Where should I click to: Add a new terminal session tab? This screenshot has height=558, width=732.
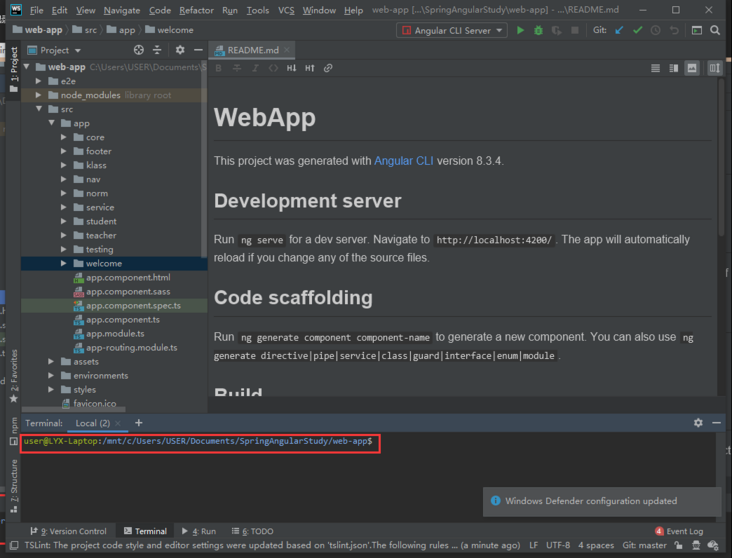coord(139,423)
